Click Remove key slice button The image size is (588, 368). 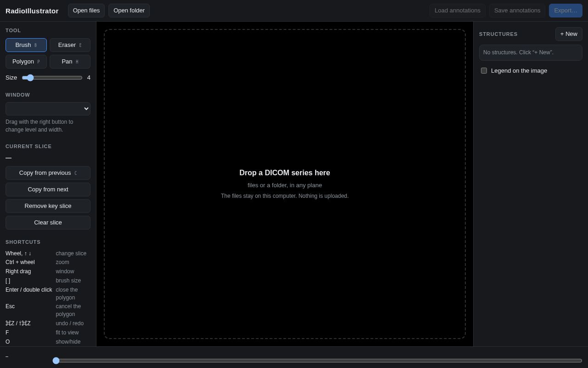click(x=48, y=206)
